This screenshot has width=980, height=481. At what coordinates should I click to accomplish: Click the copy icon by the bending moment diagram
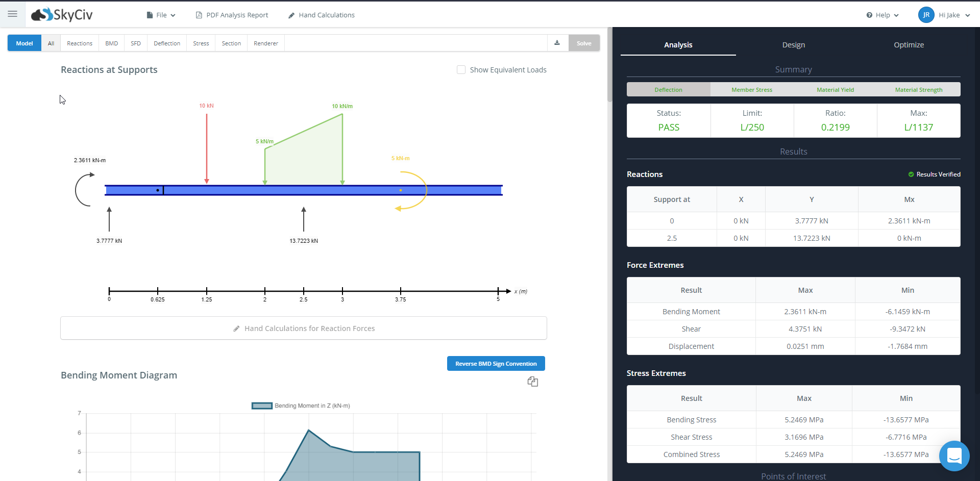click(533, 382)
